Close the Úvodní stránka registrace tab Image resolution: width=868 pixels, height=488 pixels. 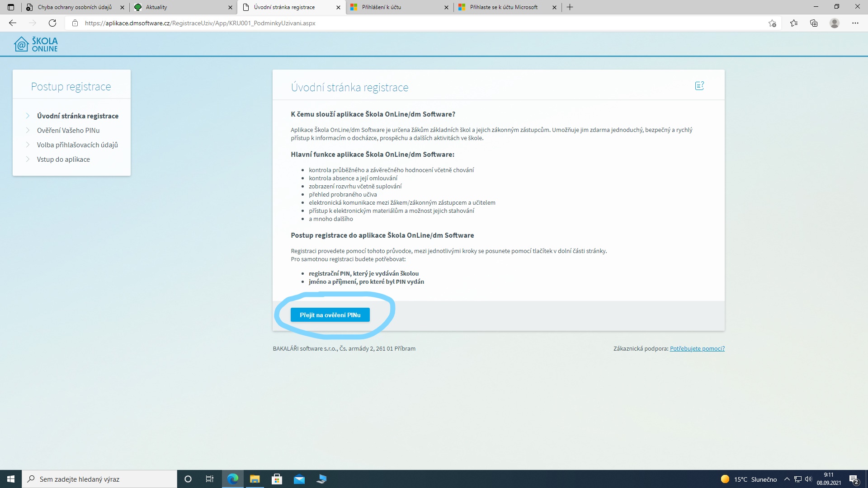(x=338, y=7)
